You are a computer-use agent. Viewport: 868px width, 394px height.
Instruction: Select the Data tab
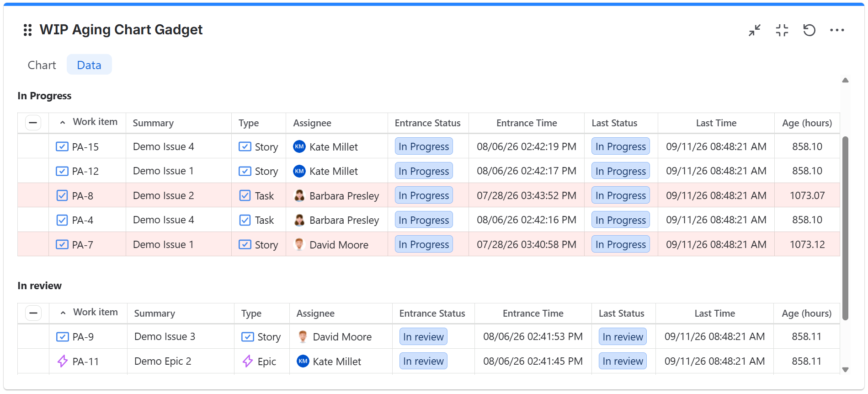(x=89, y=65)
